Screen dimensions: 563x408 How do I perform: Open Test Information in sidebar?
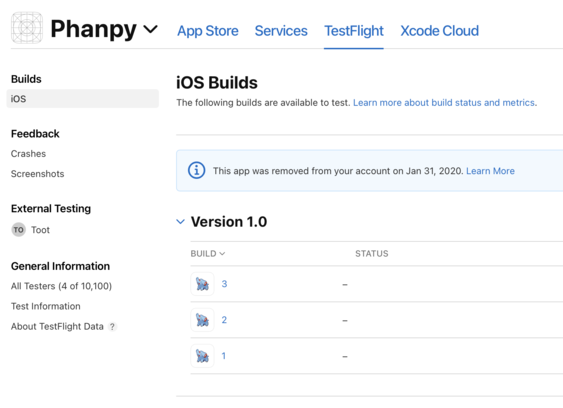click(x=46, y=306)
